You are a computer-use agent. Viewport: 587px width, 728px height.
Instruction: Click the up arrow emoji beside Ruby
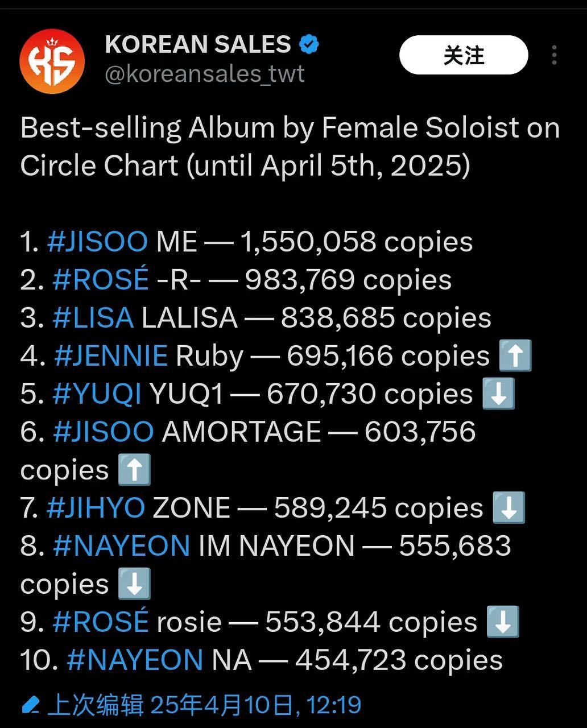click(x=515, y=355)
